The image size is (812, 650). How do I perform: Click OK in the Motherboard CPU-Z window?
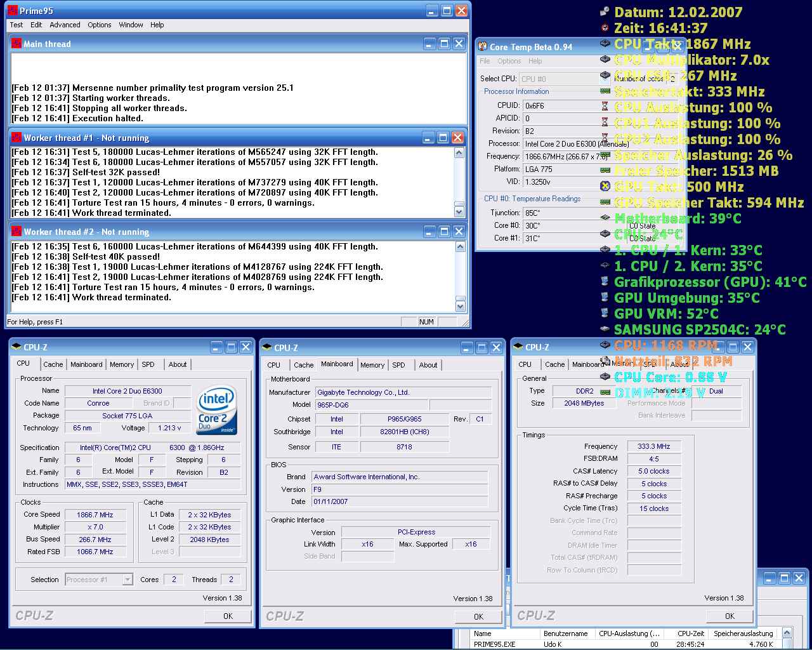478,616
